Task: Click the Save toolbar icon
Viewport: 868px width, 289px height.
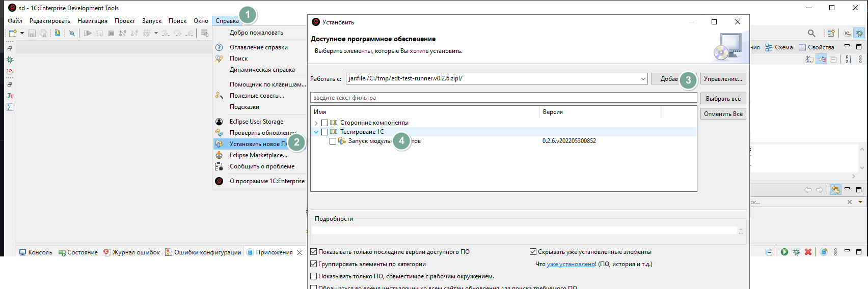Action: 32,33
